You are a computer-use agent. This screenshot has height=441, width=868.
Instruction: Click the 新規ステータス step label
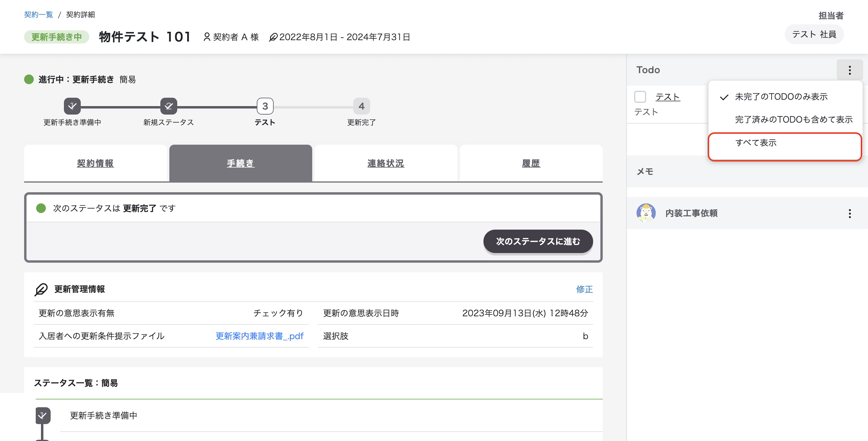click(169, 122)
